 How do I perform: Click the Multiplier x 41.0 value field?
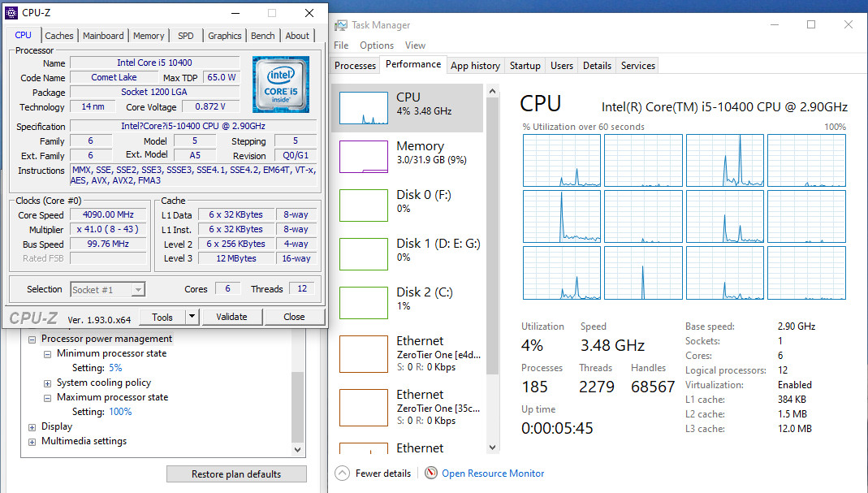(x=109, y=229)
